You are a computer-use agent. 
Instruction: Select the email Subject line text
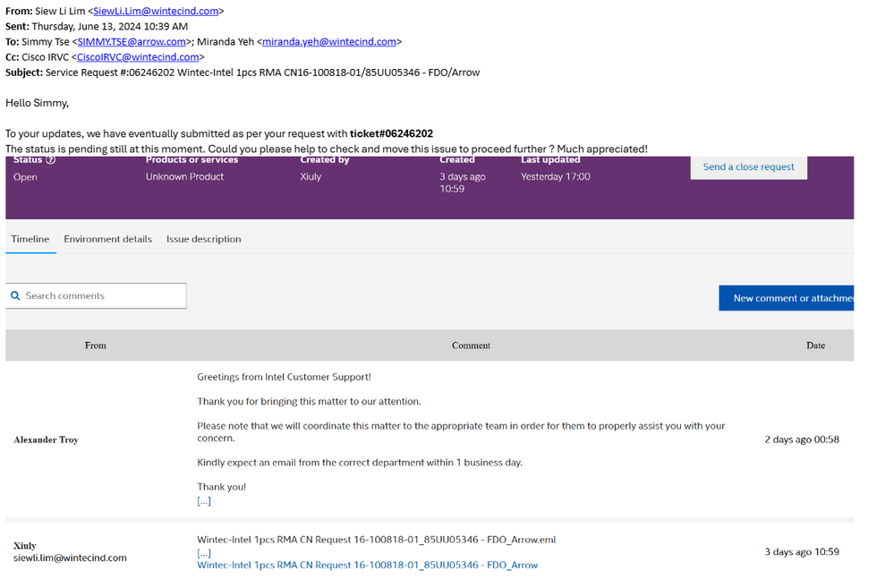[x=262, y=72]
